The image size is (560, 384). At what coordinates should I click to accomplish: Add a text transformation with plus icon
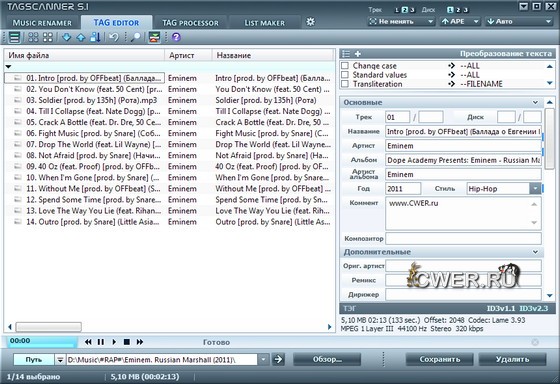tap(358, 54)
